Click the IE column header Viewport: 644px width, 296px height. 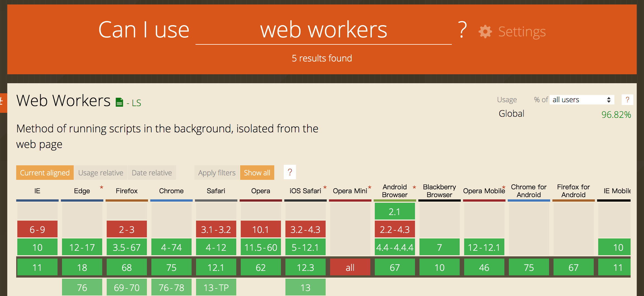tap(37, 191)
